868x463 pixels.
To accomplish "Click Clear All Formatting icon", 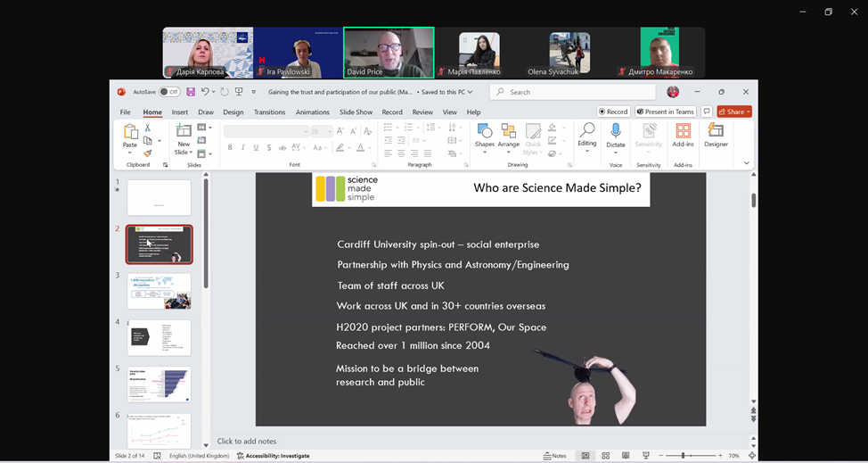I will pos(367,131).
